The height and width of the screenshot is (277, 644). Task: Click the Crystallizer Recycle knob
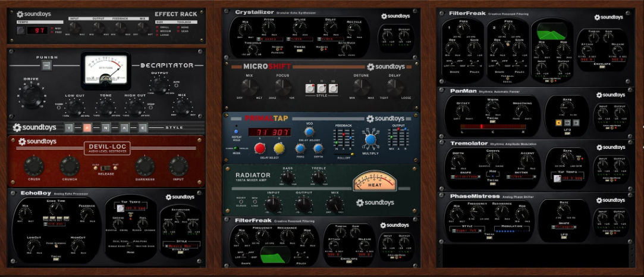[x=354, y=29]
